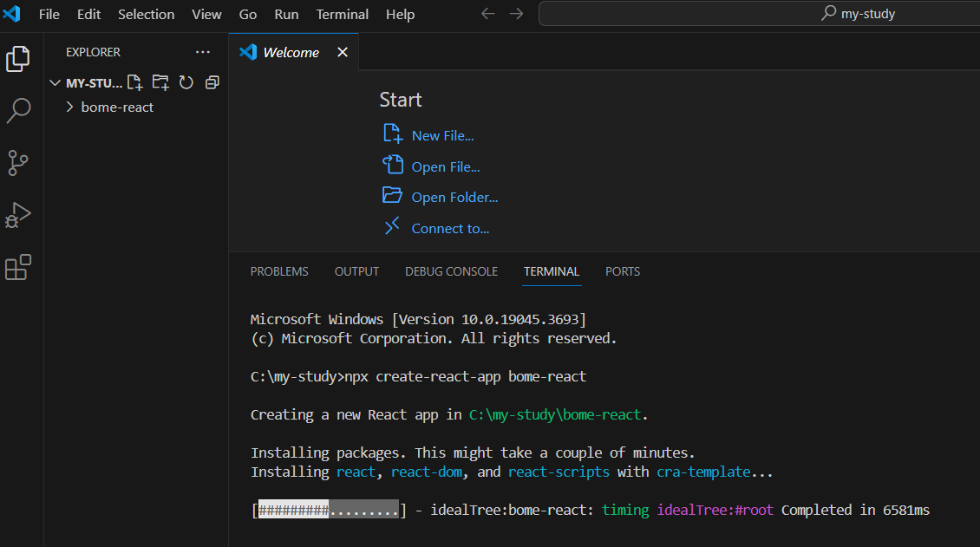Click the Open Folder icon under Start
The height and width of the screenshot is (547, 980).
393,195
